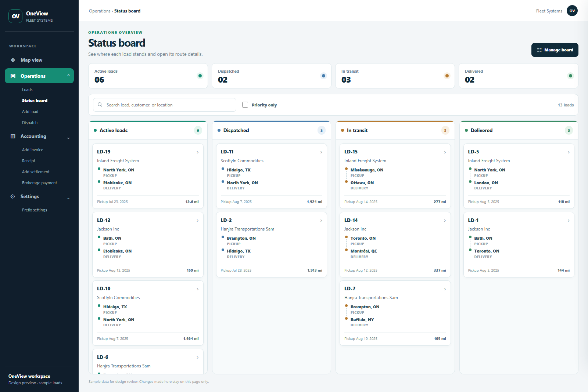The height and width of the screenshot is (392, 588).
Task: Open the LD-5 delivered load card
Action: pos(519,176)
